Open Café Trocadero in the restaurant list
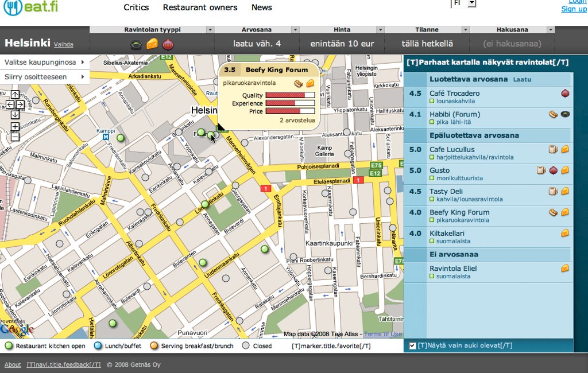The width and height of the screenshot is (588, 373). (x=454, y=93)
